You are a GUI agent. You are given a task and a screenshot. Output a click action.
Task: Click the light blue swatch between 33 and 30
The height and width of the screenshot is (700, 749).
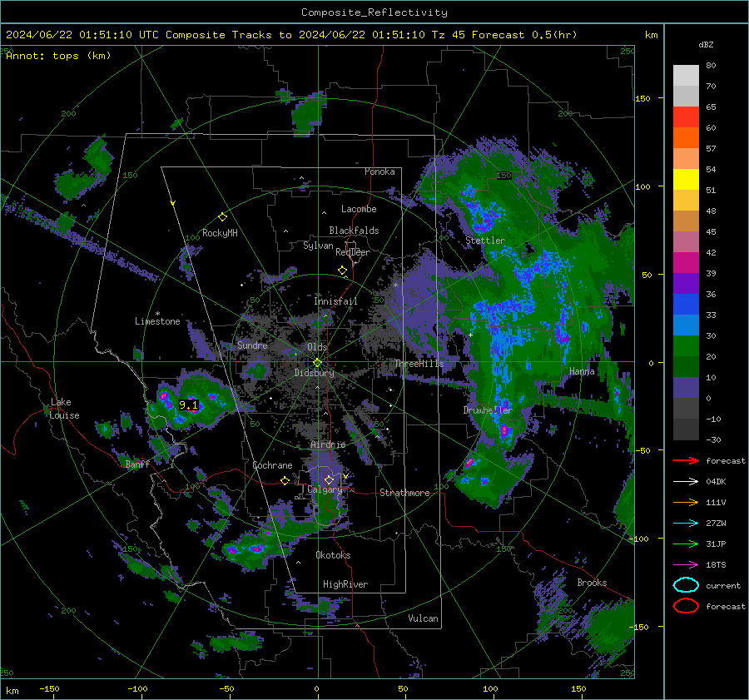click(x=686, y=325)
